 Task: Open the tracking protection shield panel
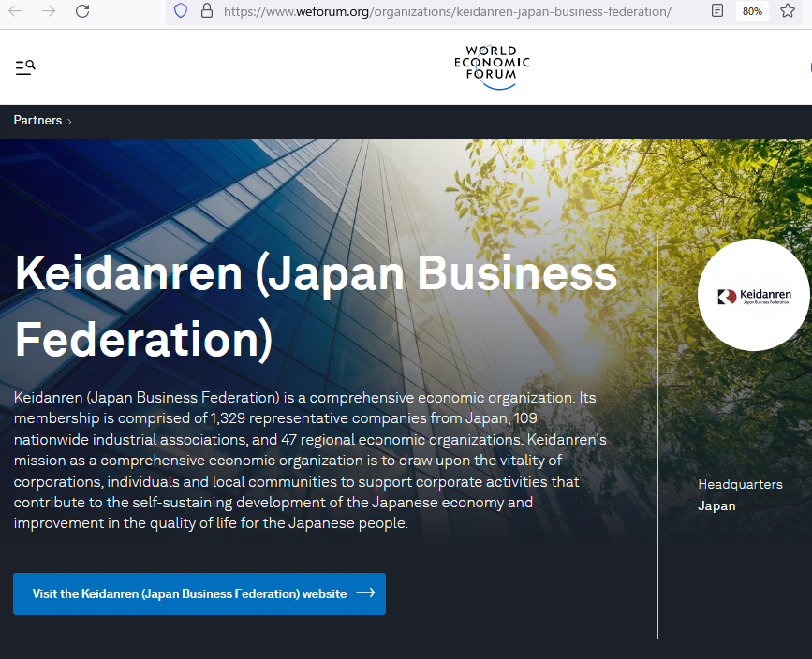[181, 11]
